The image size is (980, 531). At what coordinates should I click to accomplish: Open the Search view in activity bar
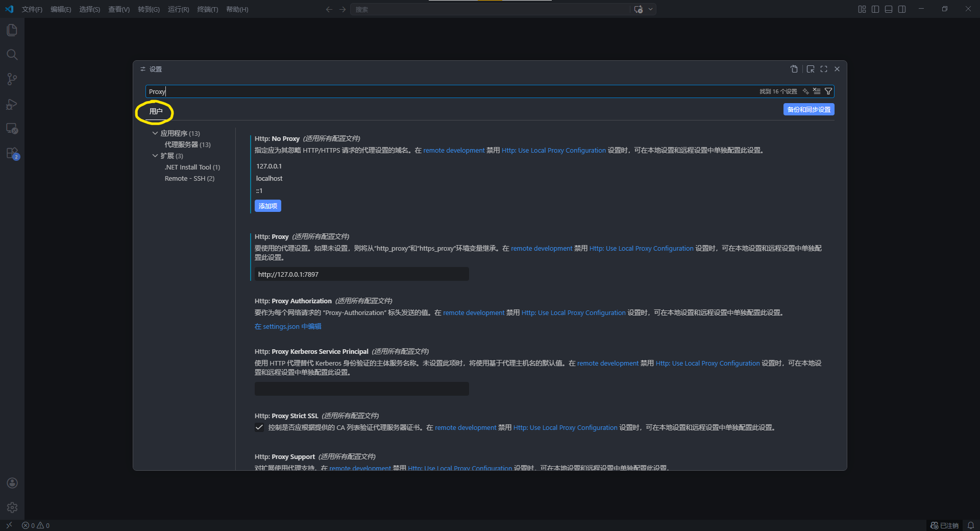coord(12,55)
